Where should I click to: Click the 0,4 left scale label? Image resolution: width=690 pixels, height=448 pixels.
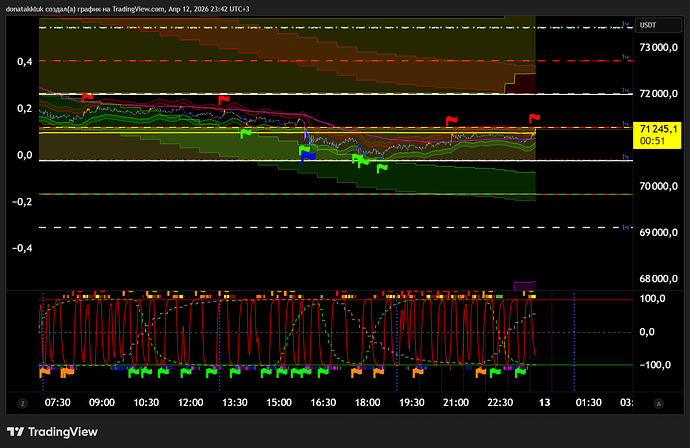[x=25, y=62]
